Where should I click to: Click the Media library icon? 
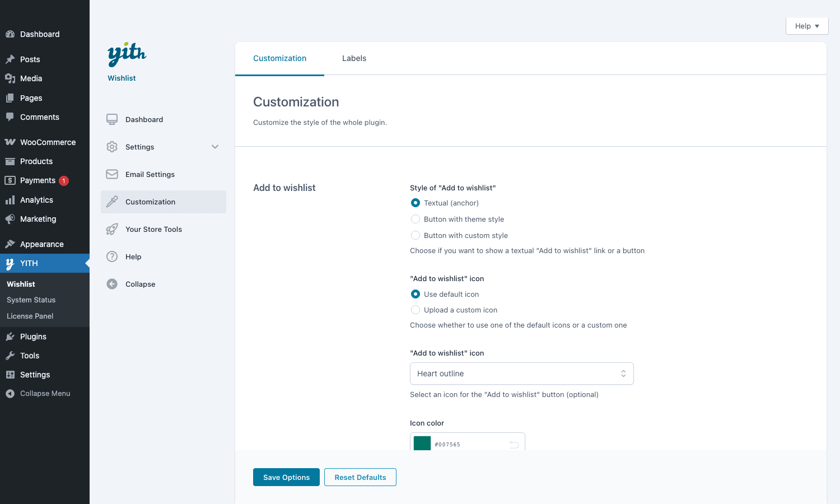click(x=10, y=78)
